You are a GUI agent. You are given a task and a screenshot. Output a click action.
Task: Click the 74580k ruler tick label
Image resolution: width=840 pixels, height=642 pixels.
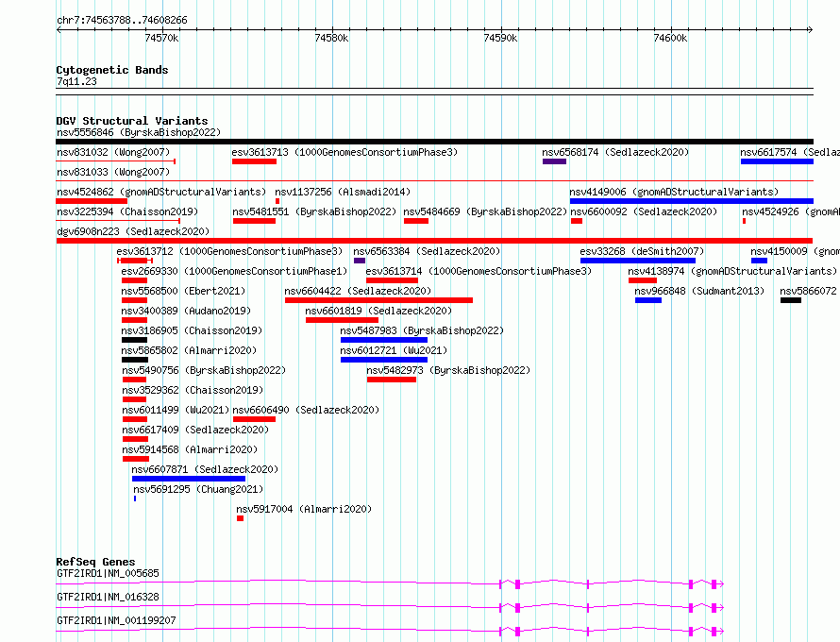331,38
